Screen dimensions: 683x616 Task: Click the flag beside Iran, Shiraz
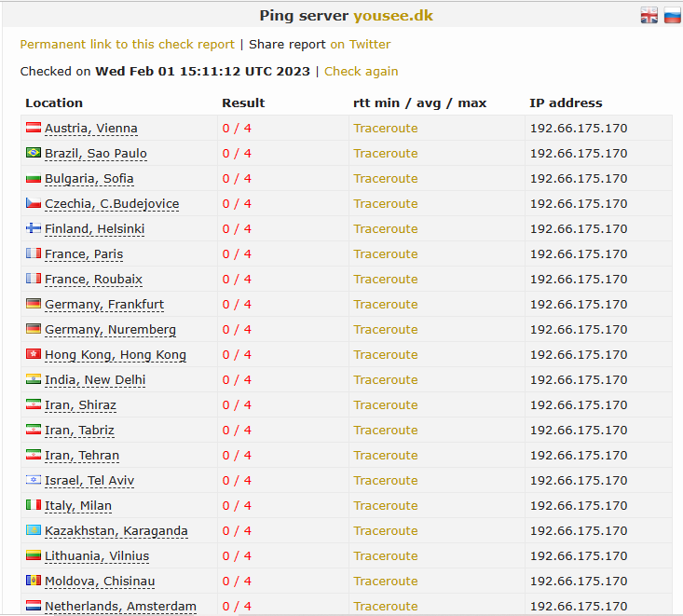34,404
